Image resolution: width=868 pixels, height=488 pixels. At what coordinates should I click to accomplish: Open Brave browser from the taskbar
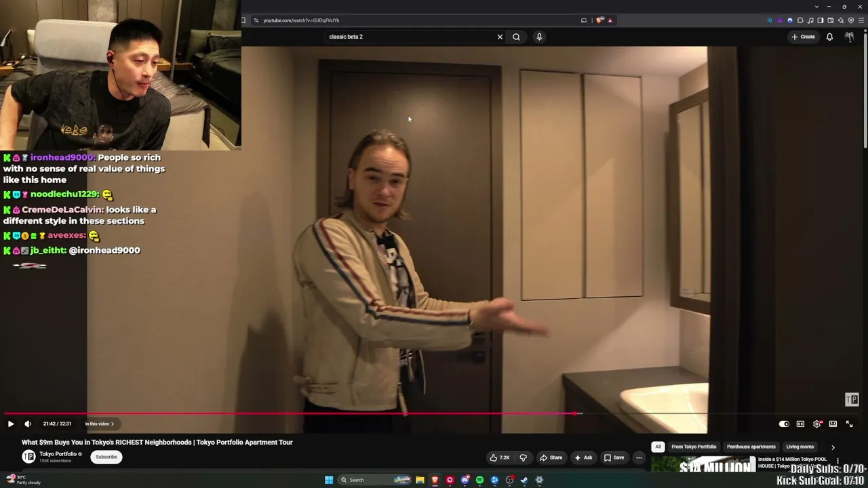[435, 480]
